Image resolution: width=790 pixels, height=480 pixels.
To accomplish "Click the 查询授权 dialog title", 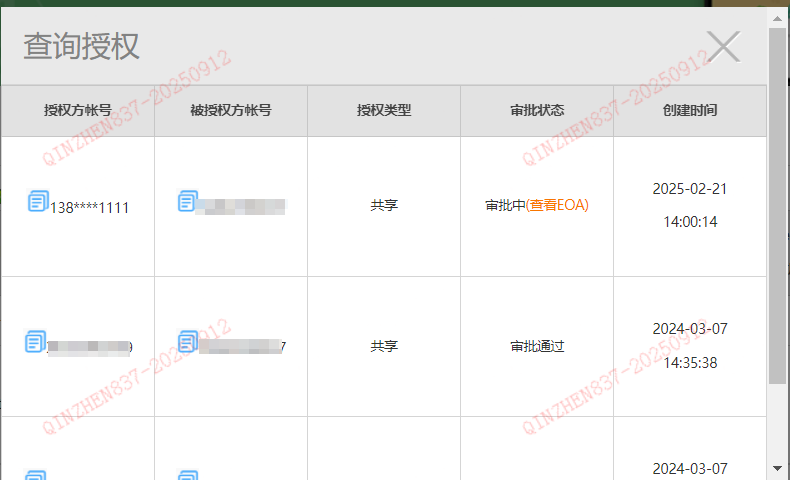I will tap(82, 46).
